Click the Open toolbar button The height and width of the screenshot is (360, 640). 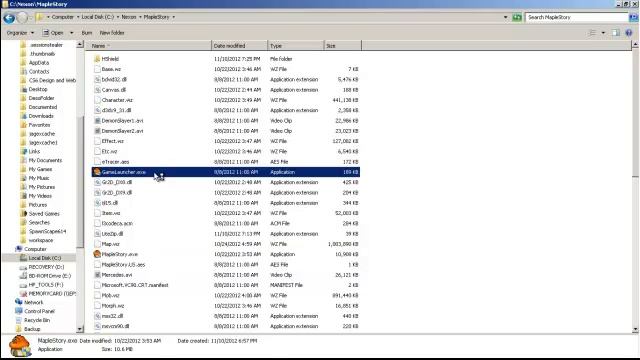[x=53, y=33]
